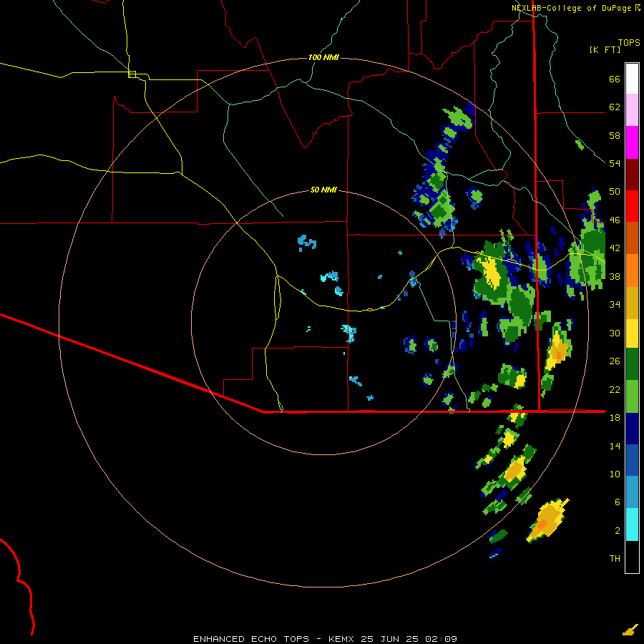Pick the magenta legend swatch near 58
Image resolution: width=644 pixels, height=644 pixels.
pos(632,142)
